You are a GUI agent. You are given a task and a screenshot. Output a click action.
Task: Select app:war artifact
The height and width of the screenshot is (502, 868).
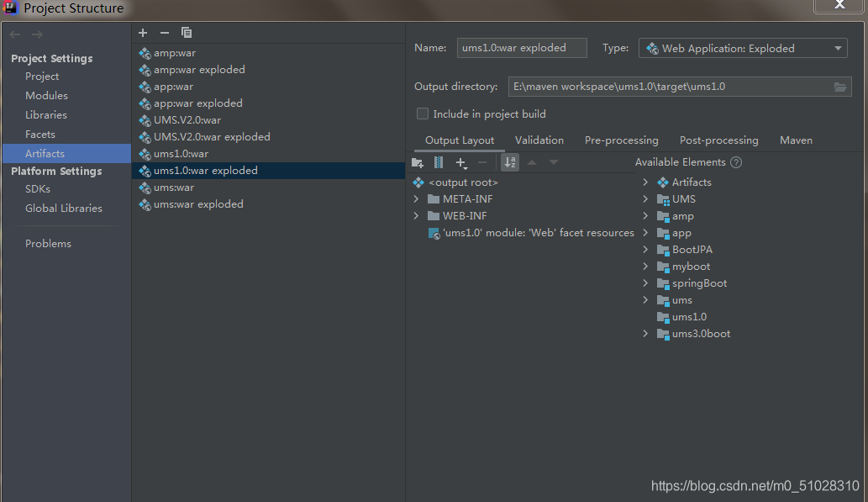coord(268,87)
